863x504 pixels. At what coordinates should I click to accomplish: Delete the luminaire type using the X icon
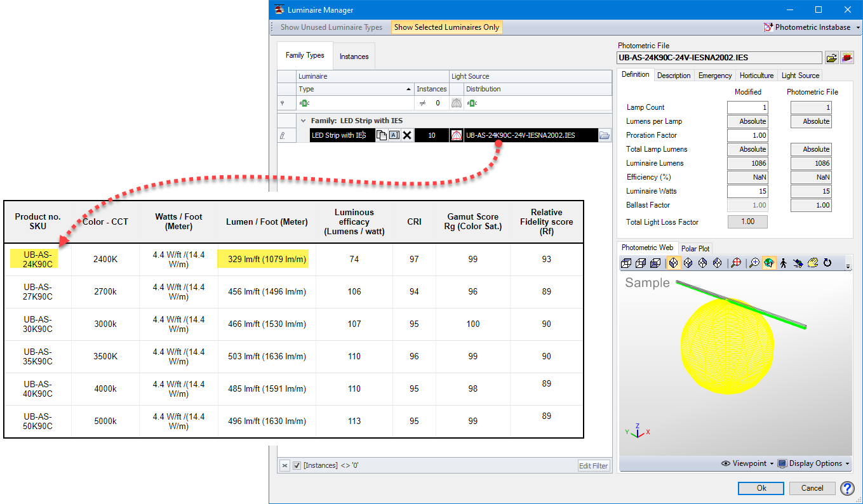[407, 135]
